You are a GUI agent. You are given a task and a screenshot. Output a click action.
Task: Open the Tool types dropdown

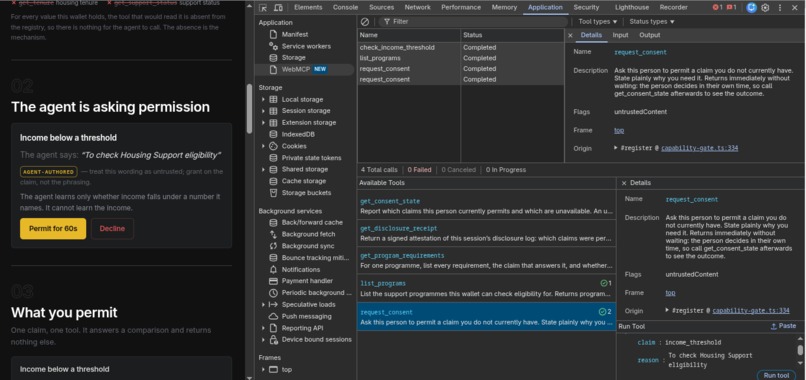[597, 22]
